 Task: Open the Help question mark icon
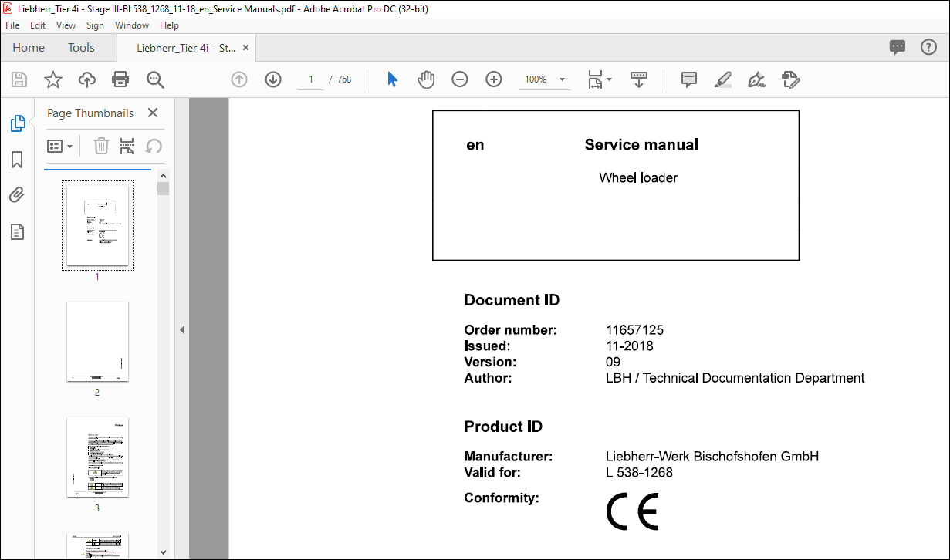928,47
